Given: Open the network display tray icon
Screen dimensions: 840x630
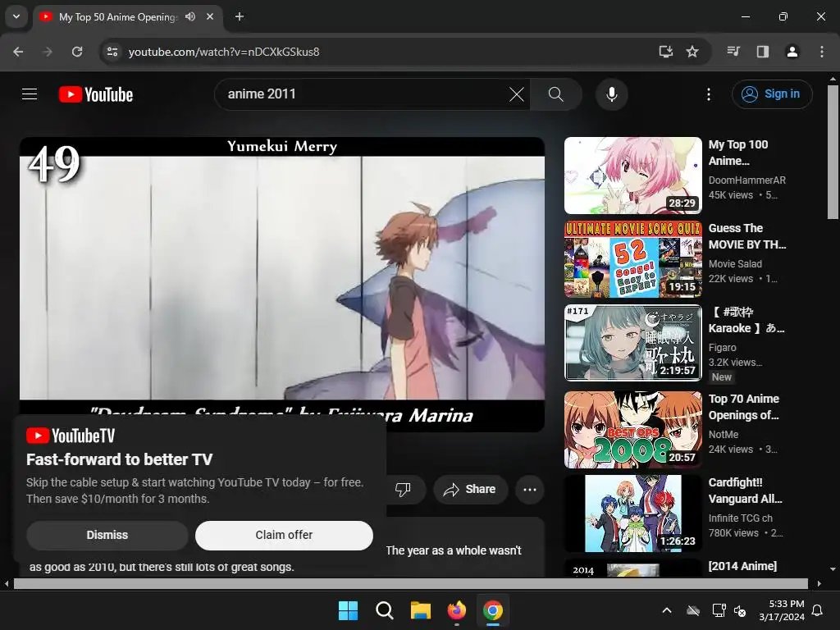Looking at the screenshot, I should pos(719,610).
